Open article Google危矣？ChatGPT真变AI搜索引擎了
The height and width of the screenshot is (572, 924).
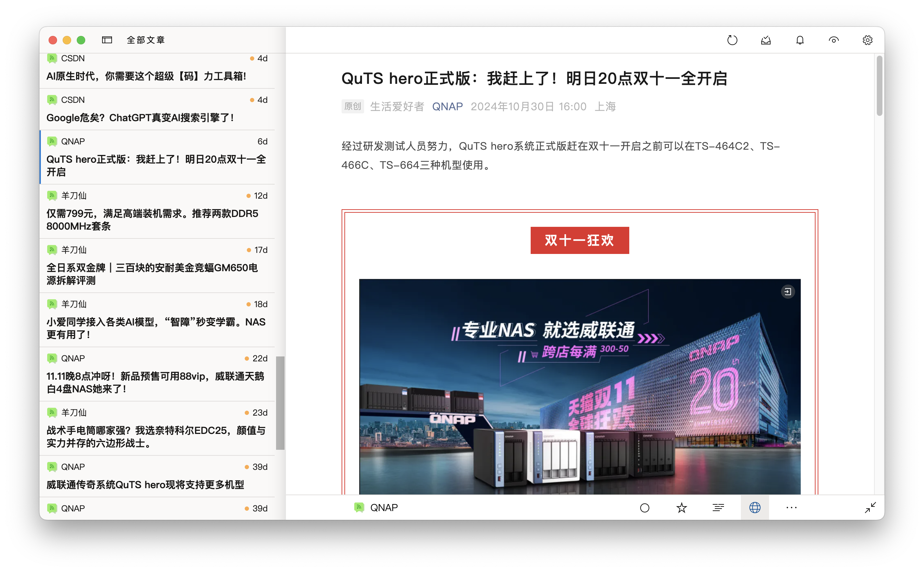coord(157,110)
